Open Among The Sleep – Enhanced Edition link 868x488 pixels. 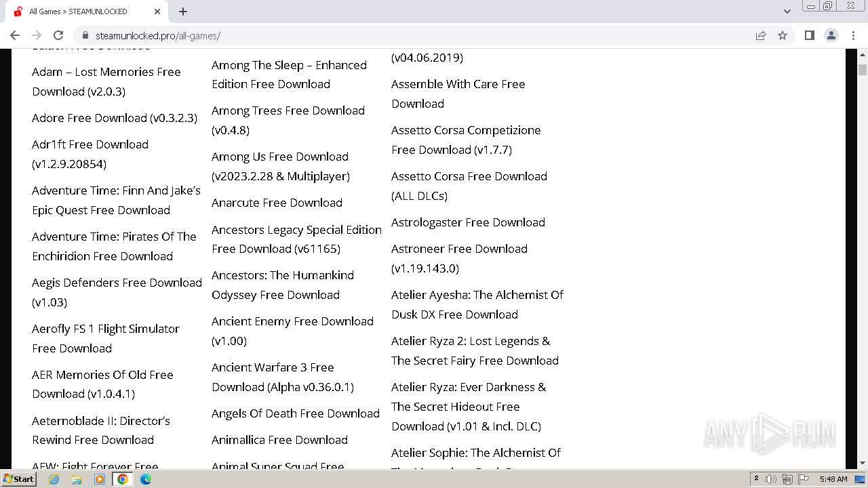[x=289, y=75]
